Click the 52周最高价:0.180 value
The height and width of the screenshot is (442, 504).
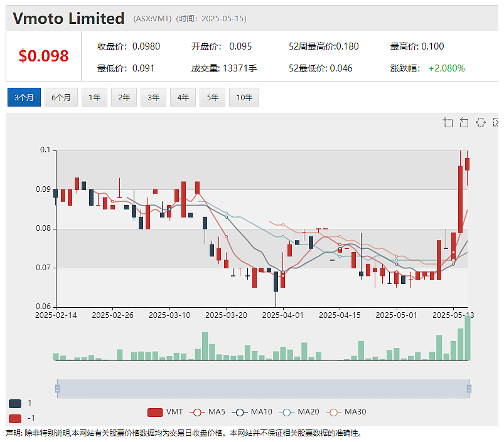tap(324, 46)
